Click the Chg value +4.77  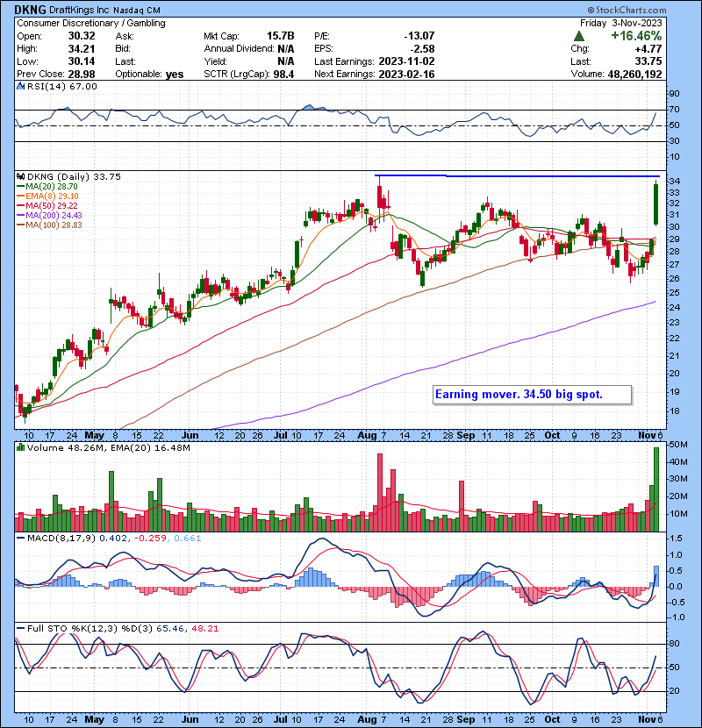pyautogui.click(x=648, y=49)
